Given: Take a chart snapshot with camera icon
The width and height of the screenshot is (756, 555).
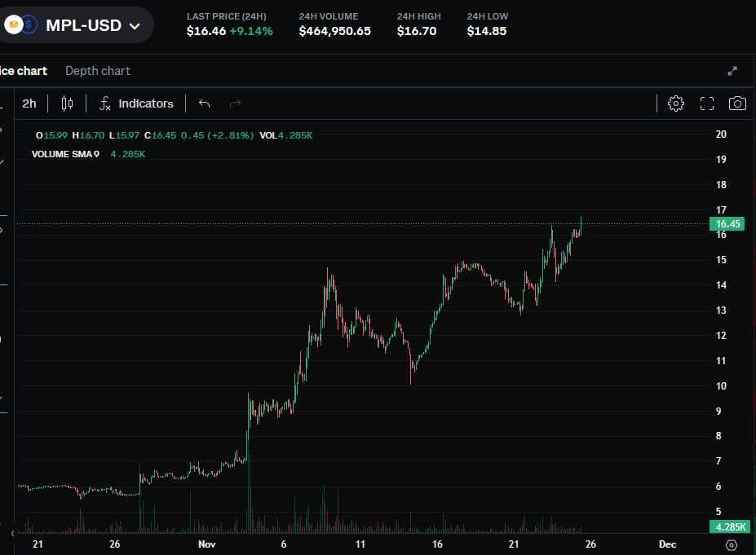Looking at the screenshot, I should [737, 104].
